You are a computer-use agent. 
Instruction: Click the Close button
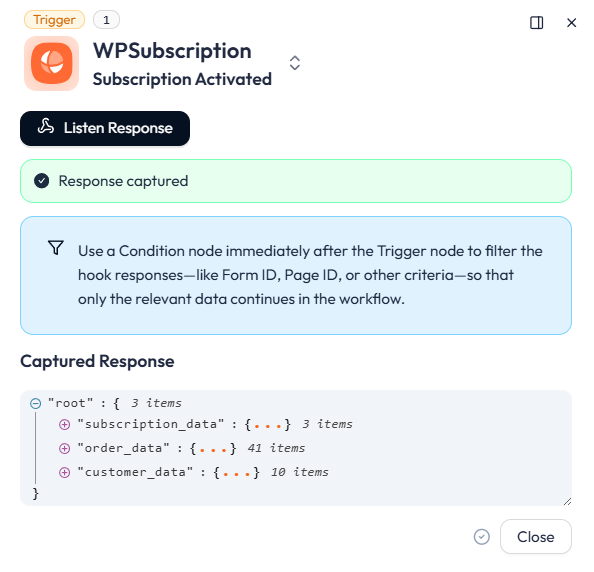tap(536, 536)
